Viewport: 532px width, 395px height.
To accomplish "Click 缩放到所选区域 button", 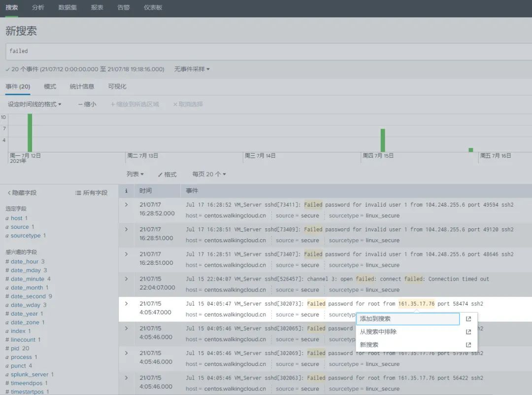I will click(134, 104).
